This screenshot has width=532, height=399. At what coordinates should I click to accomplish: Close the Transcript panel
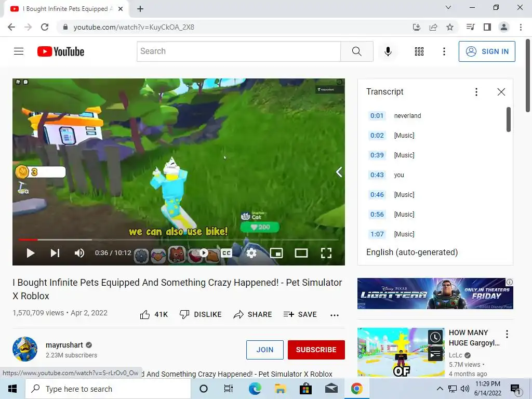[x=501, y=92]
